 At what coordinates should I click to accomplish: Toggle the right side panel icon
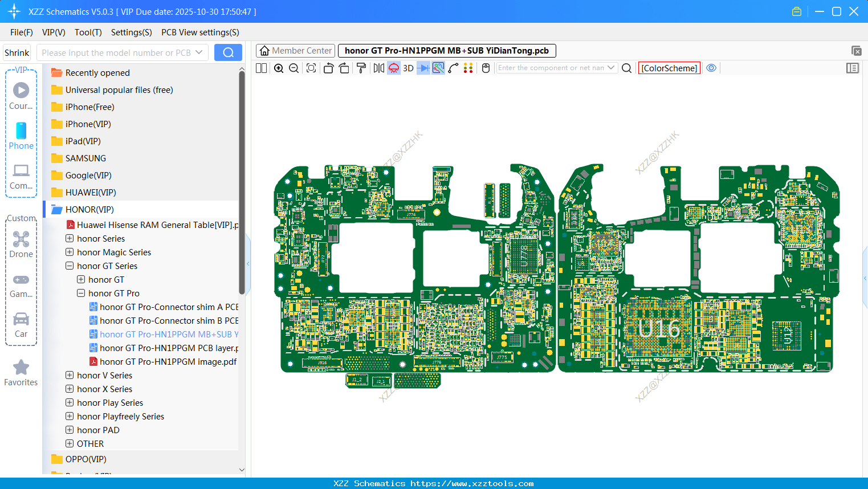pos(852,68)
